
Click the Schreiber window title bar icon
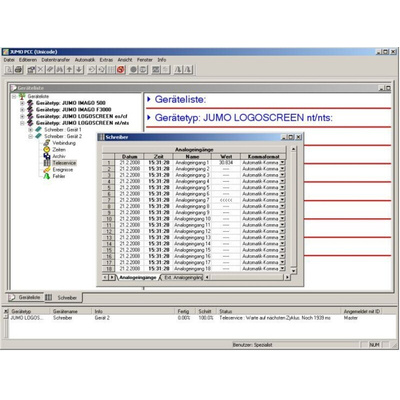click(102, 137)
